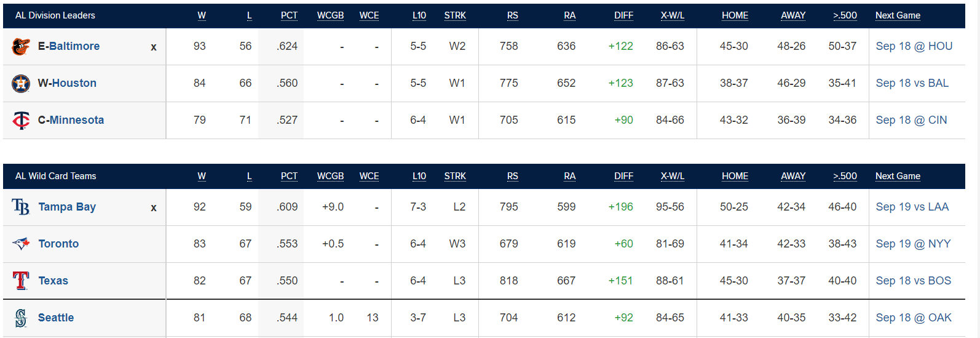Image resolution: width=980 pixels, height=338 pixels.
Task: Click Next Game header in division leaders table
Action: point(898,15)
